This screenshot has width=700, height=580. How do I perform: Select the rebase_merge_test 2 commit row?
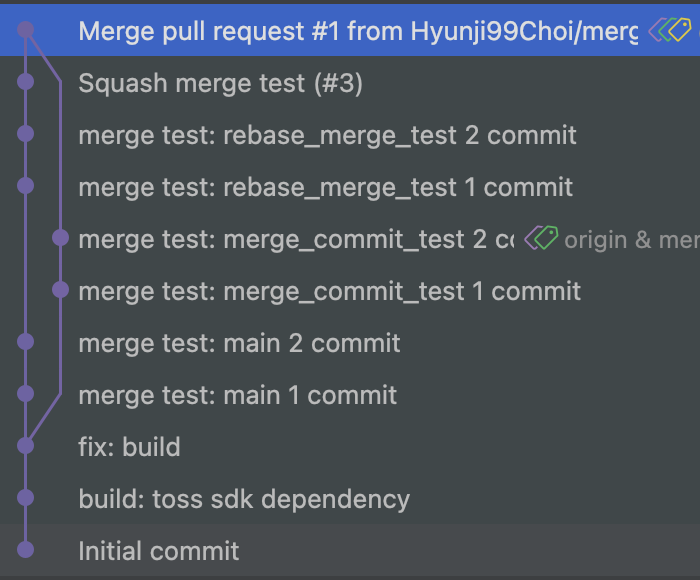click(x=327, y=135)
